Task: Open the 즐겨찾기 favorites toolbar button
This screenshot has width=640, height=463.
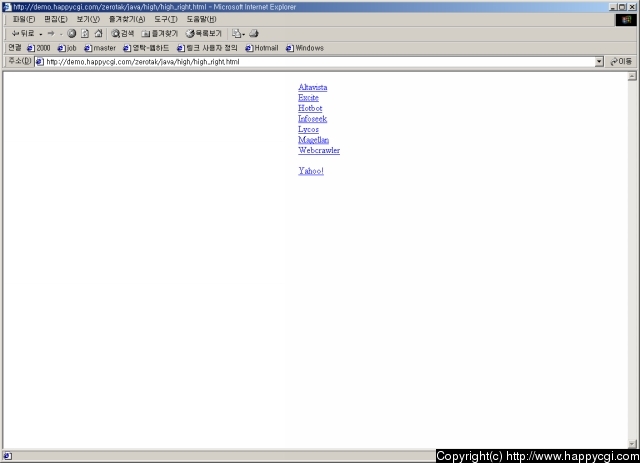Action: pyautogui.click(x=160, y=33)
